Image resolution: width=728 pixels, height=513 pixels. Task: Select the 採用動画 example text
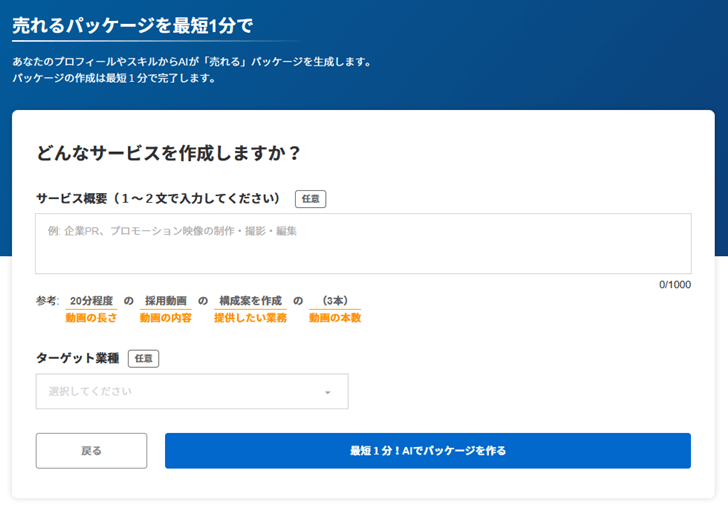165,300
